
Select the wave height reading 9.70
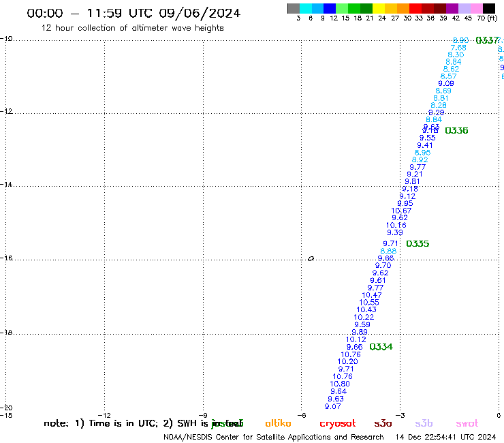click(x=383, y=265)
